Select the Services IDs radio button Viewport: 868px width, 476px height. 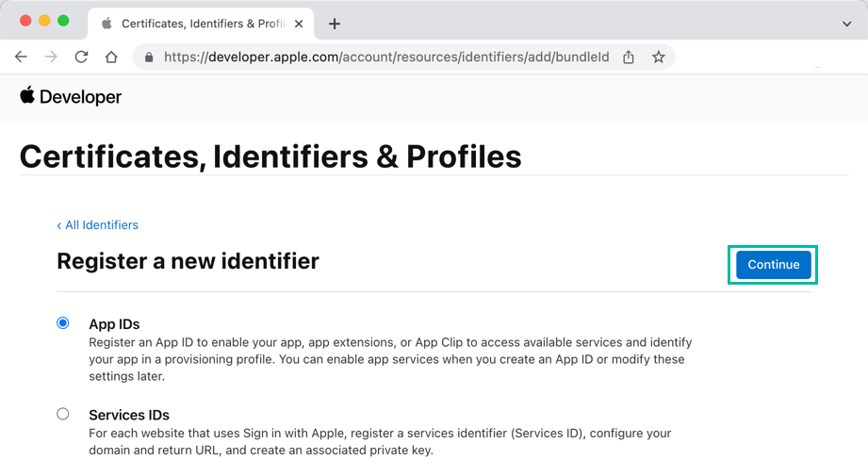tap(63, 414)
